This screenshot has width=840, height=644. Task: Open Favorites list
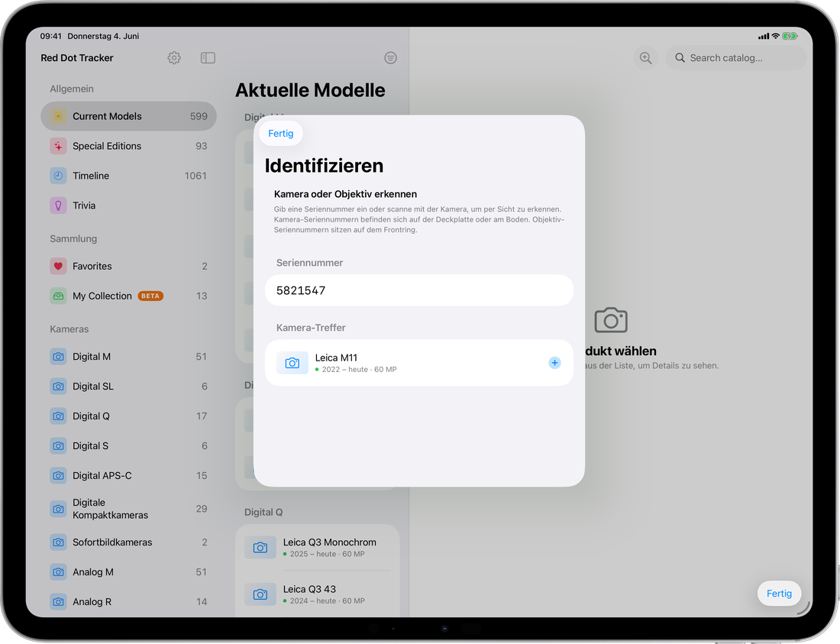click(x=128, y=267)
